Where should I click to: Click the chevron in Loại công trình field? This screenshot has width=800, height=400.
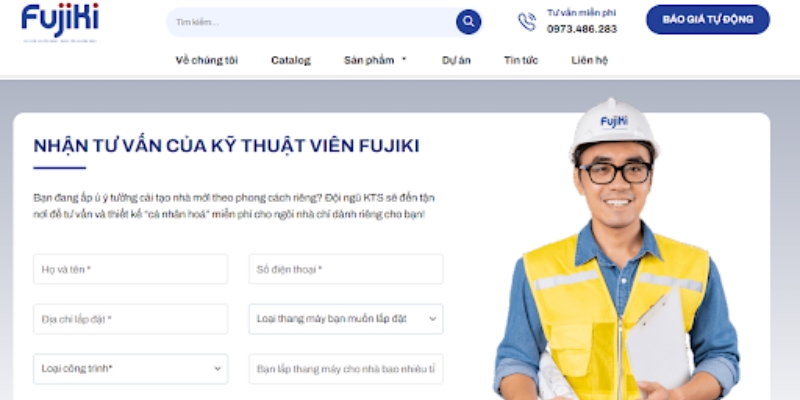click(217, 368)
